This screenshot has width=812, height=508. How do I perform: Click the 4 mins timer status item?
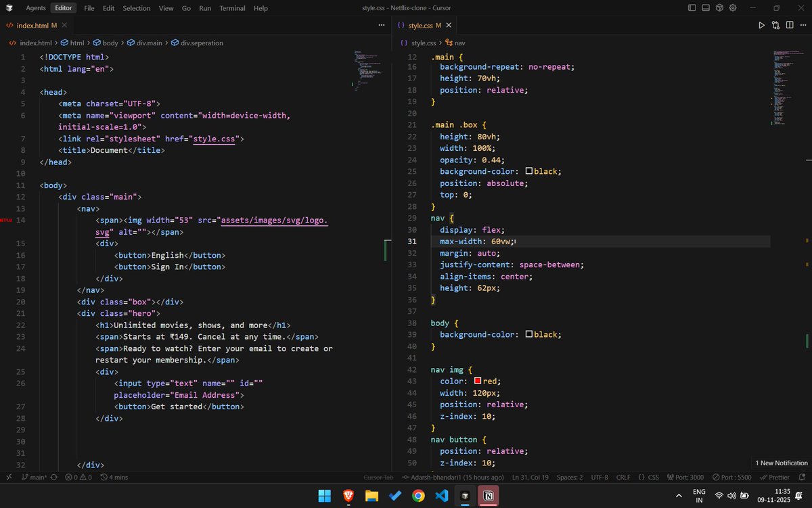114,477
